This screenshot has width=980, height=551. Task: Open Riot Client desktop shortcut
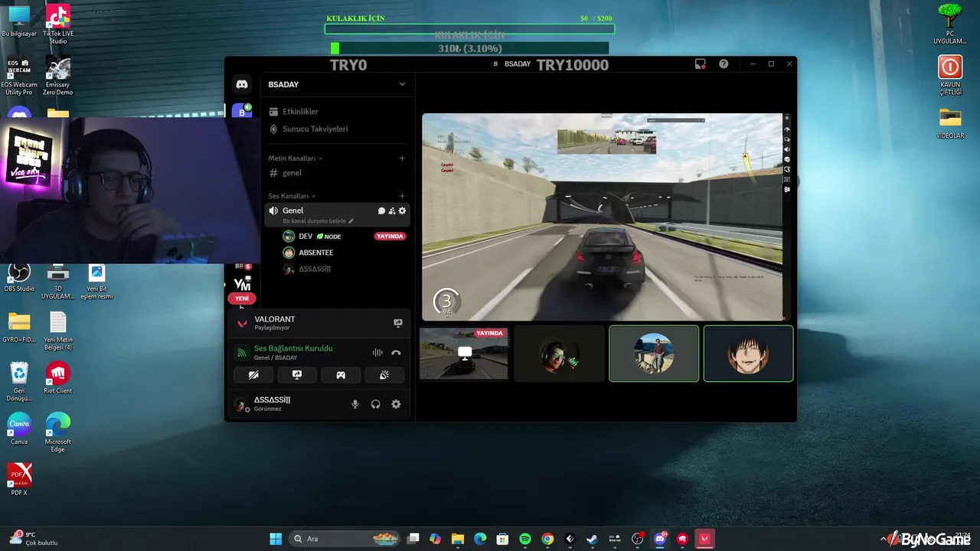[57, 377]
